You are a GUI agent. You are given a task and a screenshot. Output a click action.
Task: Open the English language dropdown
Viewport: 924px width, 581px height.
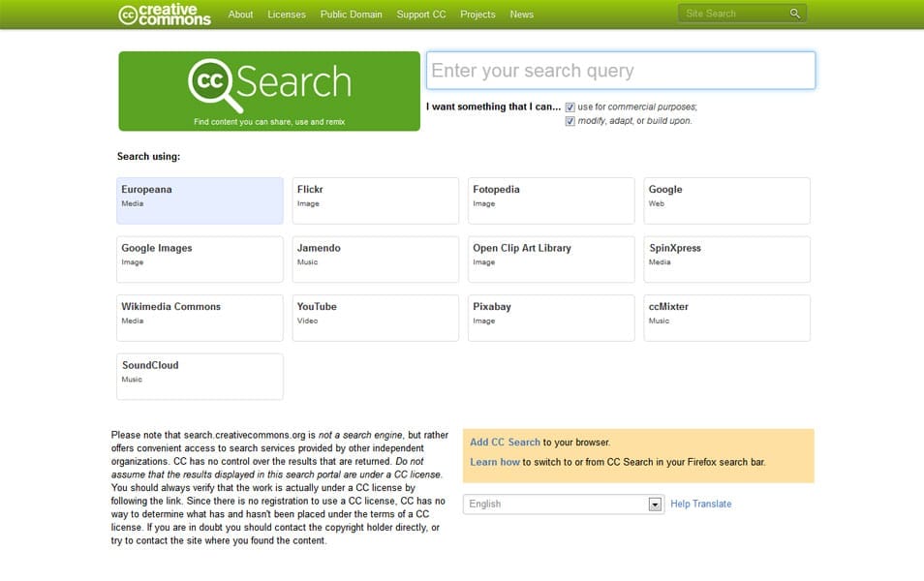(654, 504)
